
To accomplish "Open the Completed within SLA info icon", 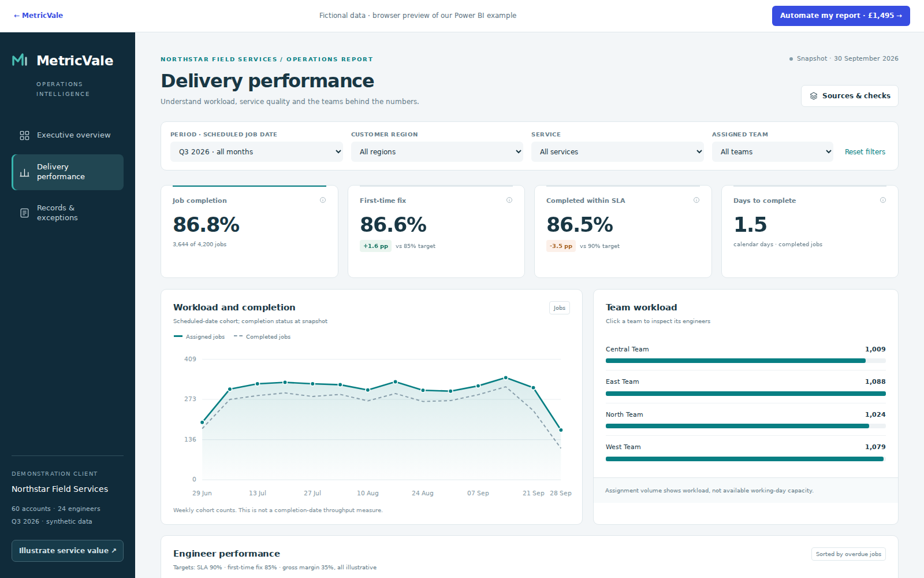I will (x=696, y=200).
